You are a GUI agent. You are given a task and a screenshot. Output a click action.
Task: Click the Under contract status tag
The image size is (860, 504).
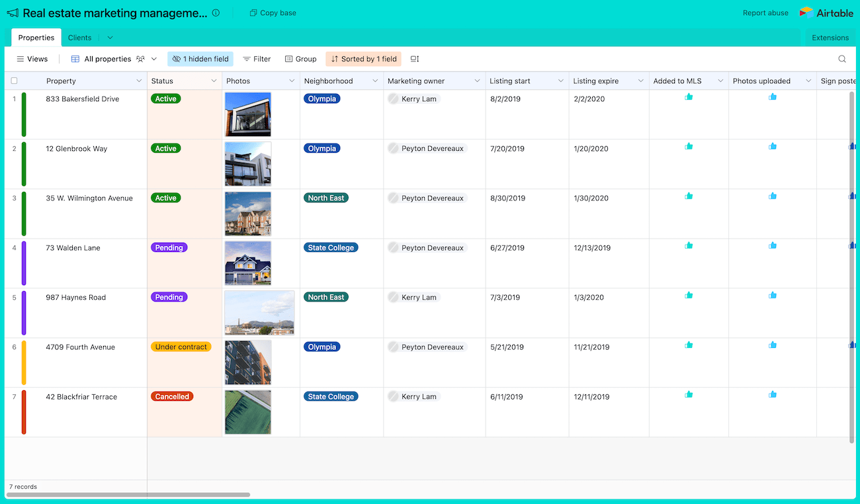point(181,347)
